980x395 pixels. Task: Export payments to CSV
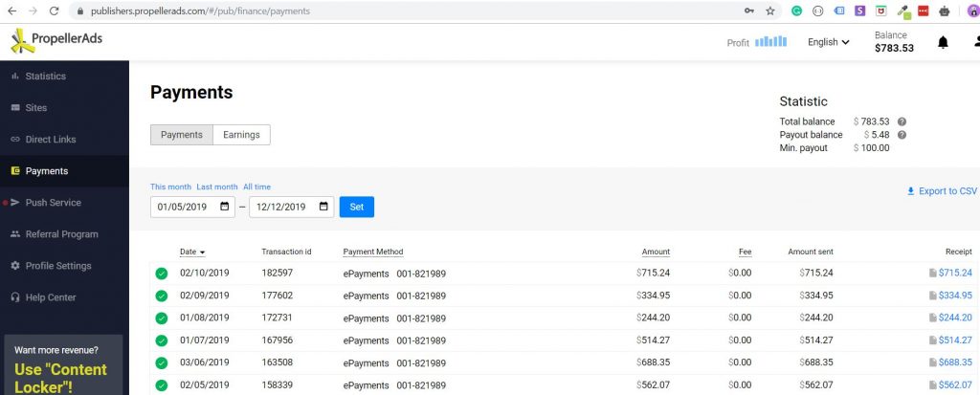tap(942, 191)
